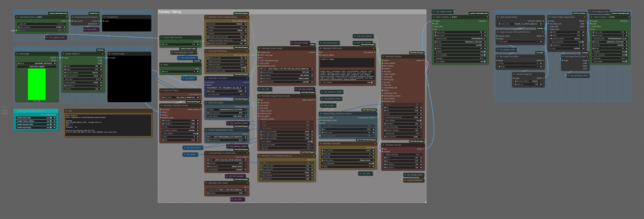Toggle fullgraph option in Torch Compile Settings
Screen dimensions: 644x219
[245, 27]
